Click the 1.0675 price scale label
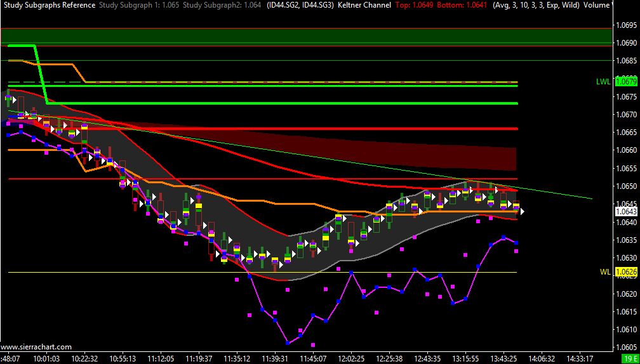Image resolution: width=640 pixels, height=364 pixels. pos(627,96)
